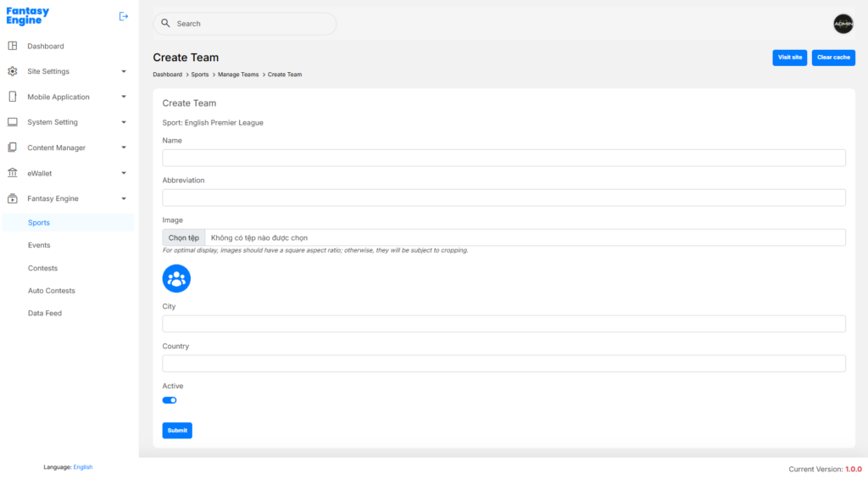Click the logout icon beside Fantasy Engine logo
Viewport: 868px width, 479px height.
pos(124,16)
